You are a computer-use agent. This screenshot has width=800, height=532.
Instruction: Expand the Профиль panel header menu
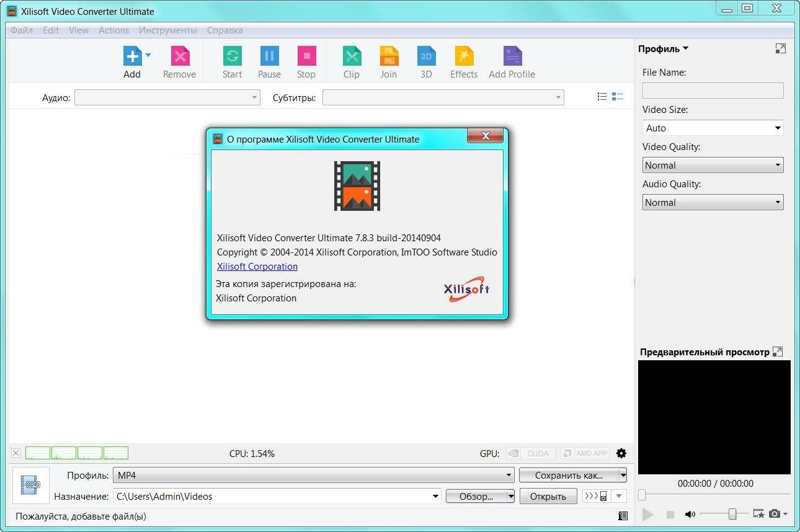pyautogui.click(x=664, y=49)
